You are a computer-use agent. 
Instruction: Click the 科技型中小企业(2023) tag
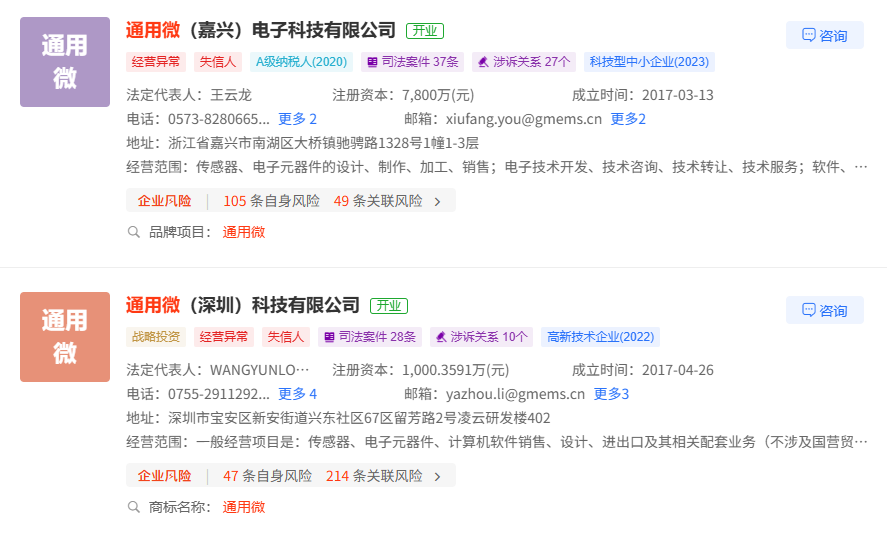[649, 62]
